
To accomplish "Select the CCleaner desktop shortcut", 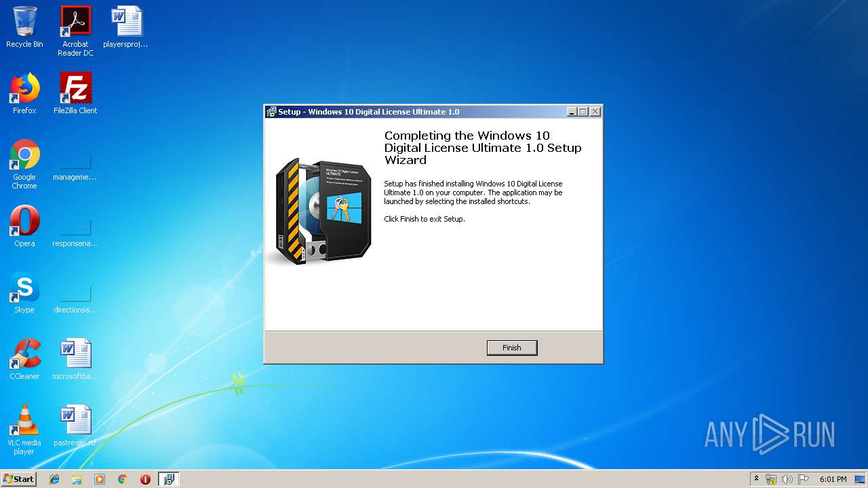I will (24, 359).
